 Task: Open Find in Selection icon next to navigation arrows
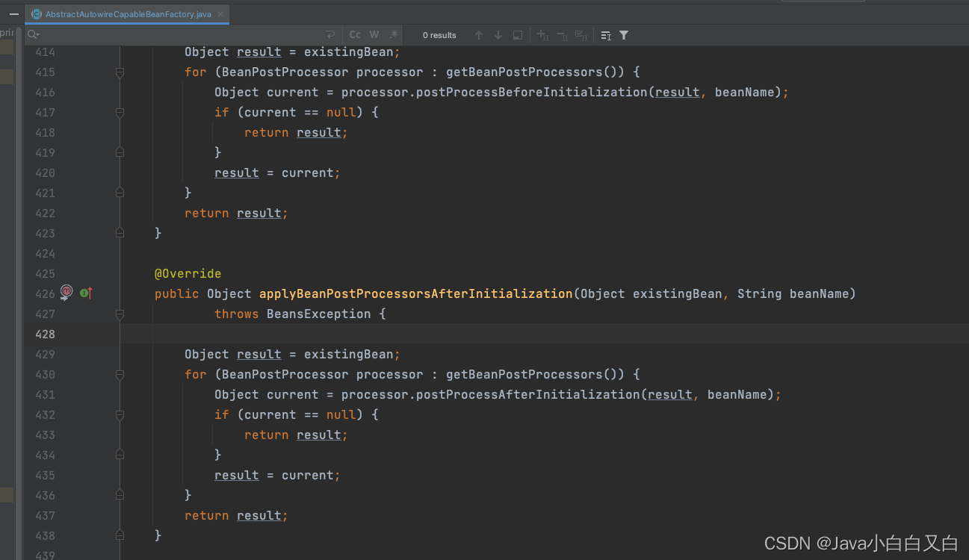tap(517, 35)
